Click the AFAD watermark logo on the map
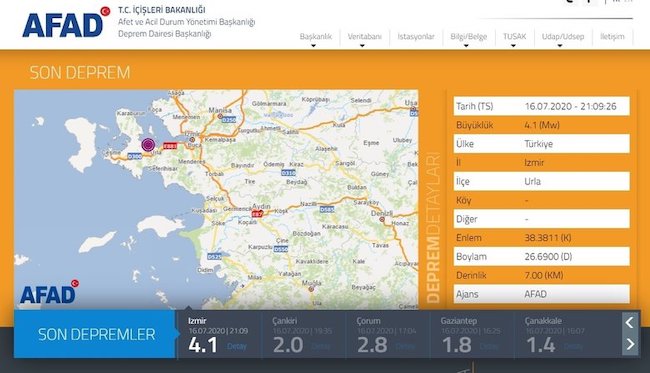The width and height of the screenshot is (650, 373). [49, 292]
